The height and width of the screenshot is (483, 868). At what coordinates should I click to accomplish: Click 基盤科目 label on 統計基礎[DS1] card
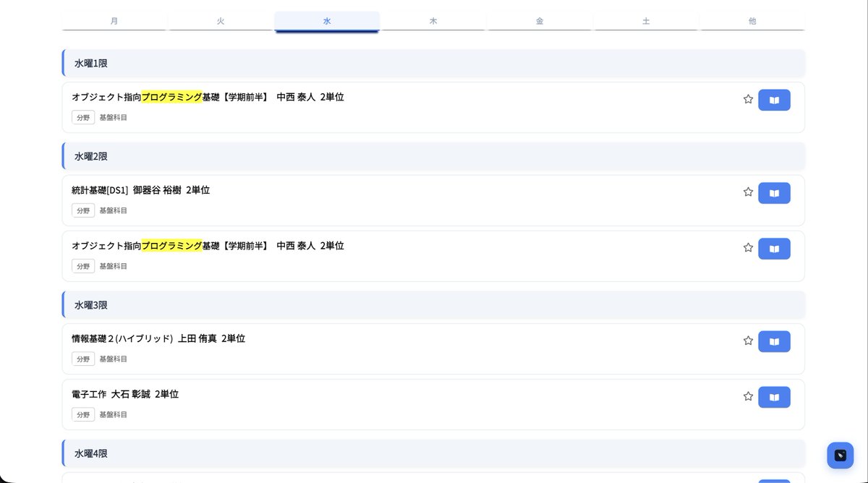(x=114, y=210)
